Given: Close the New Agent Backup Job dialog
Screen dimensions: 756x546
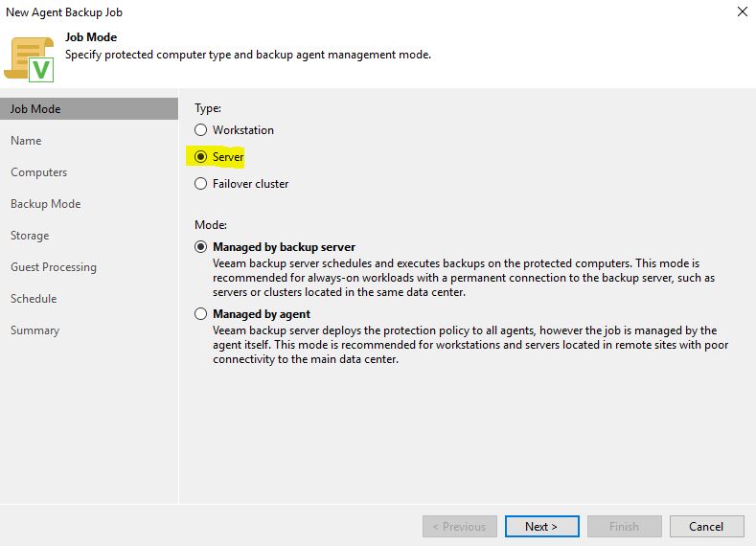Looking at the screenshot, I should (743, 11).
